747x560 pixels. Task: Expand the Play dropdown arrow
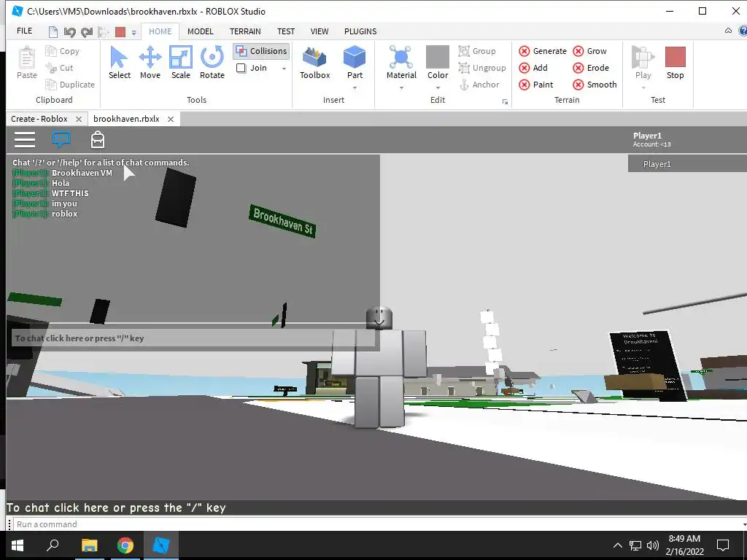pyautogui.click(x=643, y=87)
